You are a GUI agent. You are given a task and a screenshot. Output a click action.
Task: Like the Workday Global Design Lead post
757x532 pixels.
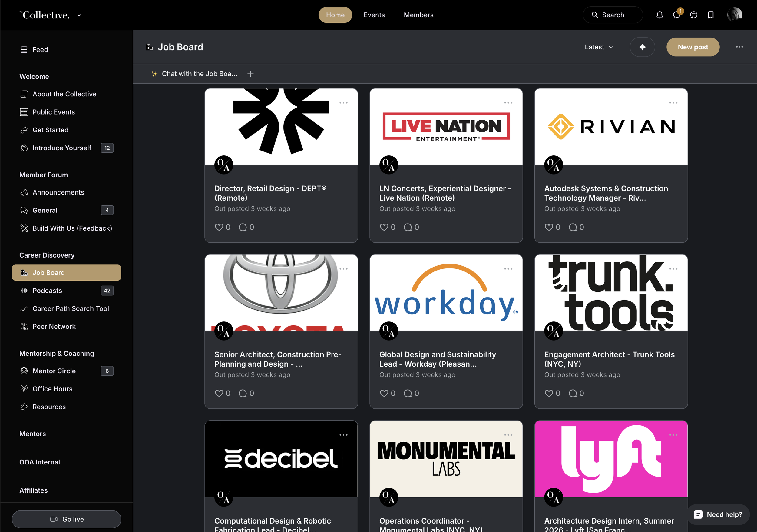pyautogui.click(x=384, y=393)
